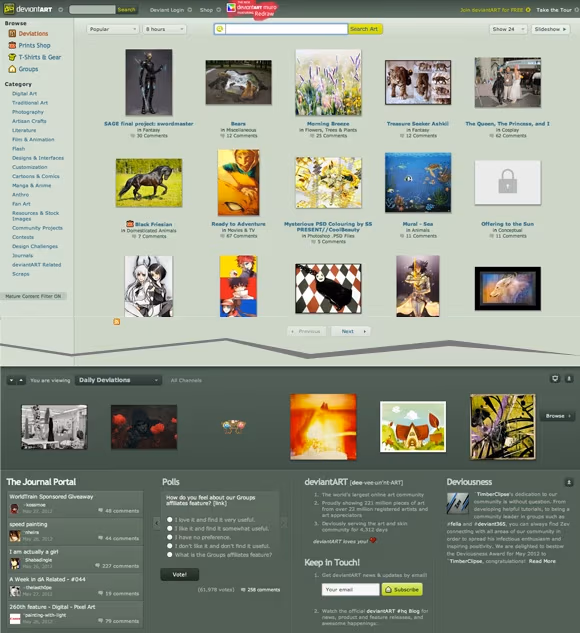Click the locked Offering to the Sun thumbnail

(x=507, y=182)
